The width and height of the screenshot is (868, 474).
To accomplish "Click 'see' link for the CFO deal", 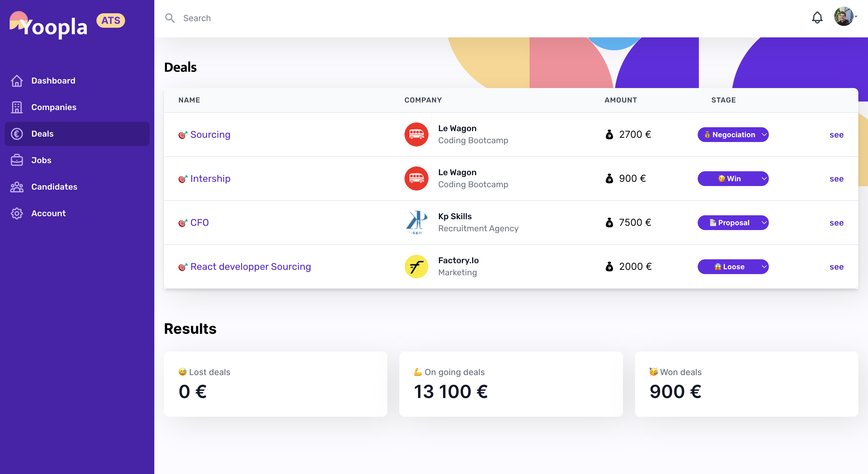I will [836, 223].
